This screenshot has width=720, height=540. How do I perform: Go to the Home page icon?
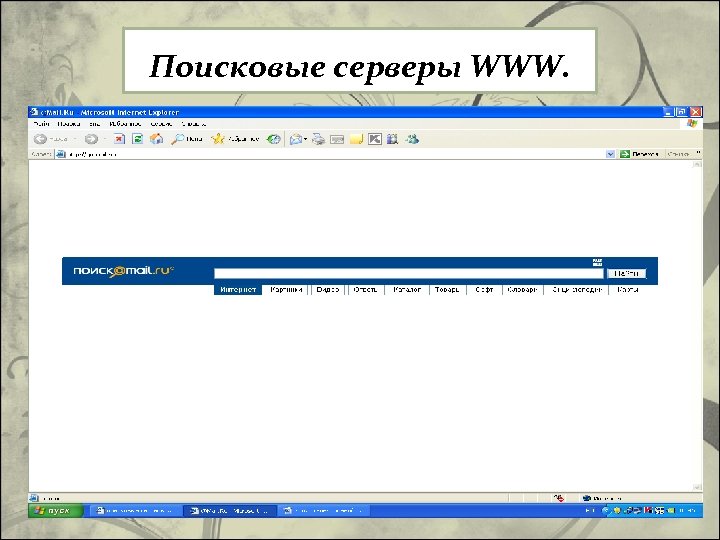click(x=157, y=139)
